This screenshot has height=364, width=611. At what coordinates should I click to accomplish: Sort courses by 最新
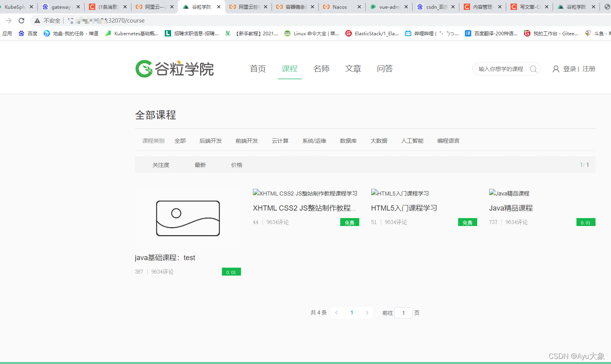coord(200,165)
